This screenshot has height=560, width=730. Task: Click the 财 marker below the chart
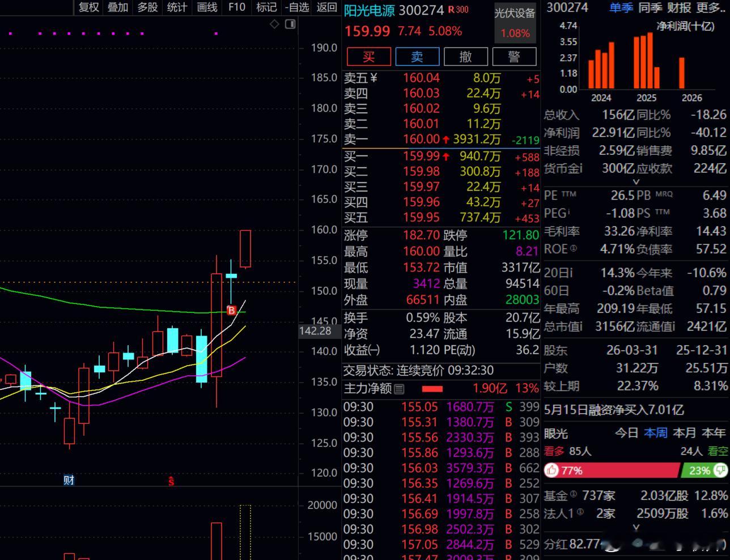pyautogui.click(x=69, y=480)
